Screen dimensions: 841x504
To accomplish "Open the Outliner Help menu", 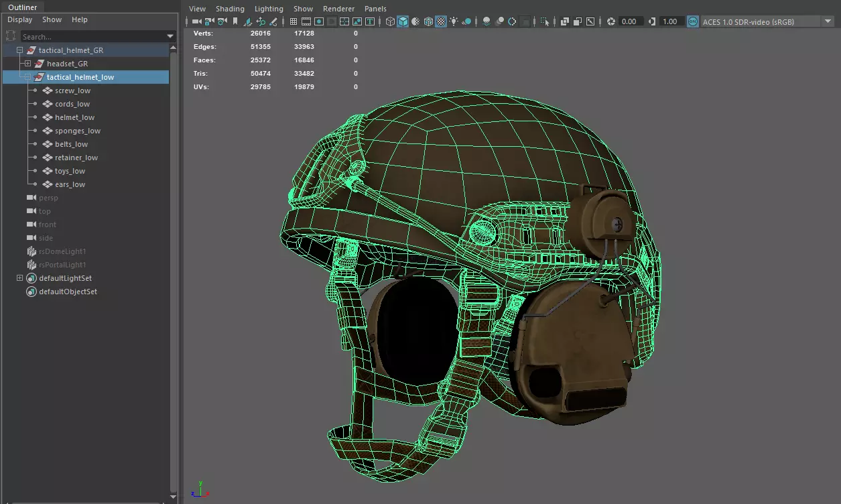I will (x=80, y=19).
